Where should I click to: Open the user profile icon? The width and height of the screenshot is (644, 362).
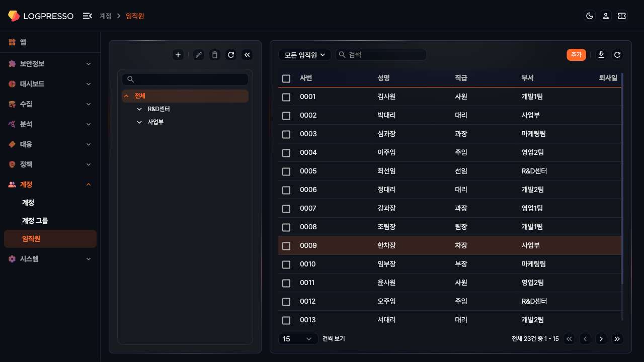click(606, 16)
